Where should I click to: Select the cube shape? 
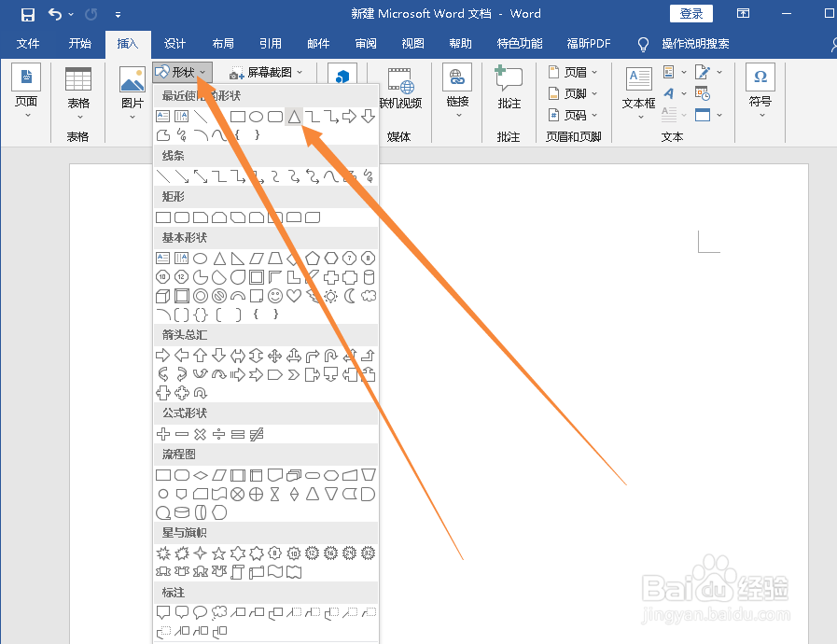tap(162, 296)
